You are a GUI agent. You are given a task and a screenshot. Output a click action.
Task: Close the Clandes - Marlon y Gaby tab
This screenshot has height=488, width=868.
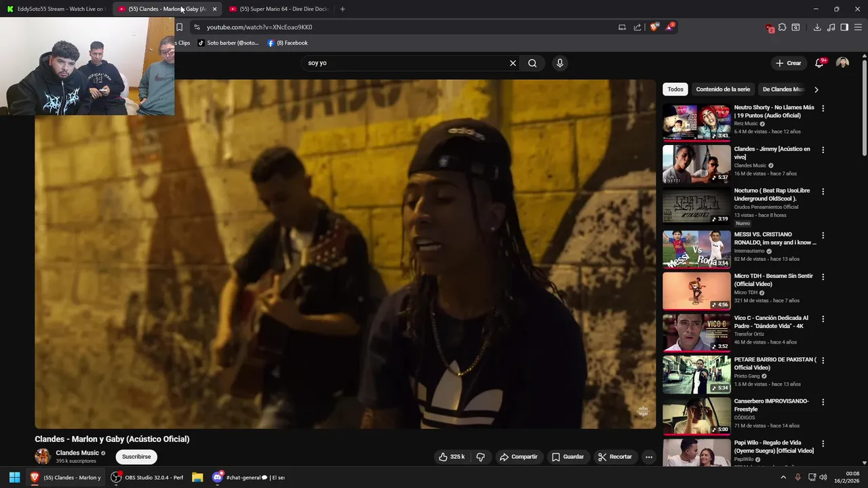tap(214, 9)
